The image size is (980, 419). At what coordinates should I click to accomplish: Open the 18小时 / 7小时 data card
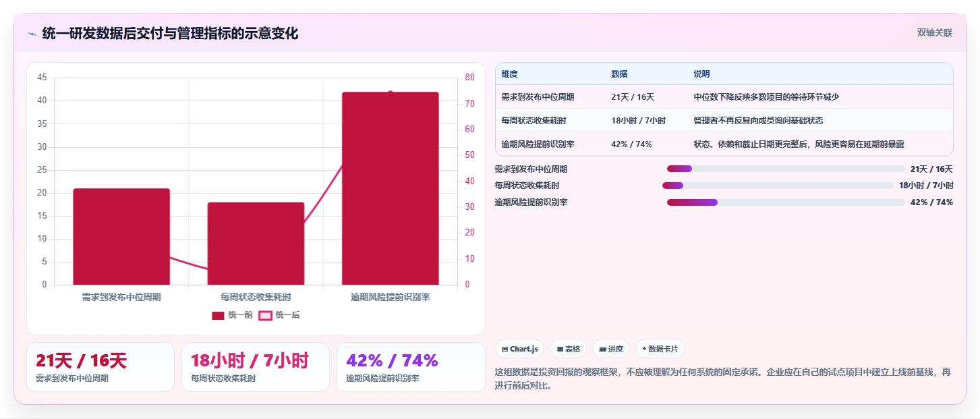click(256, 367)
